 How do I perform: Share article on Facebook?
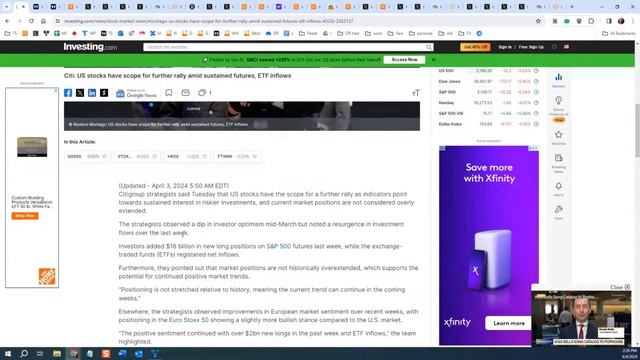(x=68, y=93)
